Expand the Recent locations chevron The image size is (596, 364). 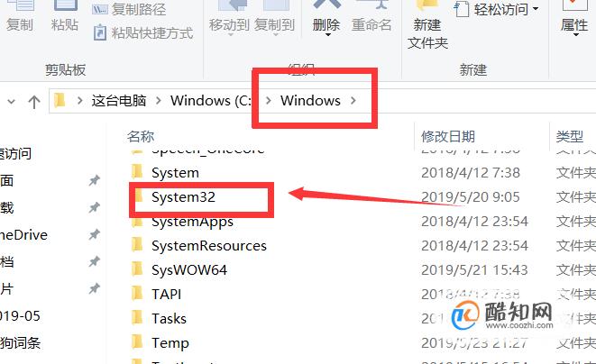(12, 101)
